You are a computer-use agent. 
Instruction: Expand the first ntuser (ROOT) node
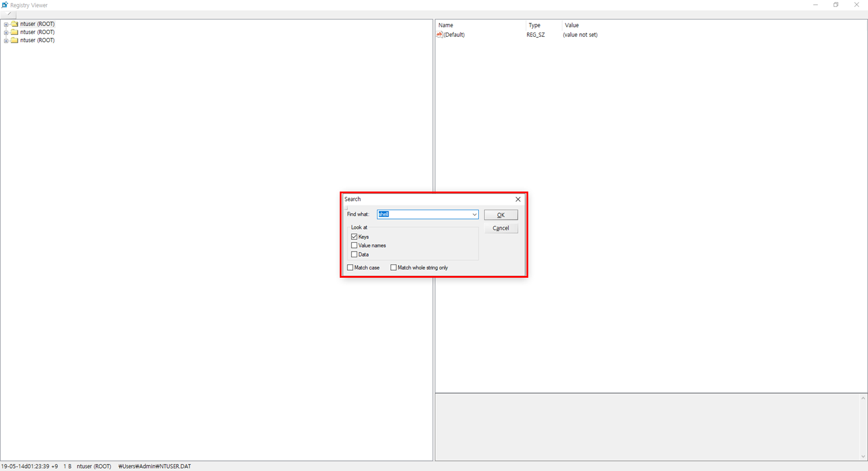tap(6, 24)
